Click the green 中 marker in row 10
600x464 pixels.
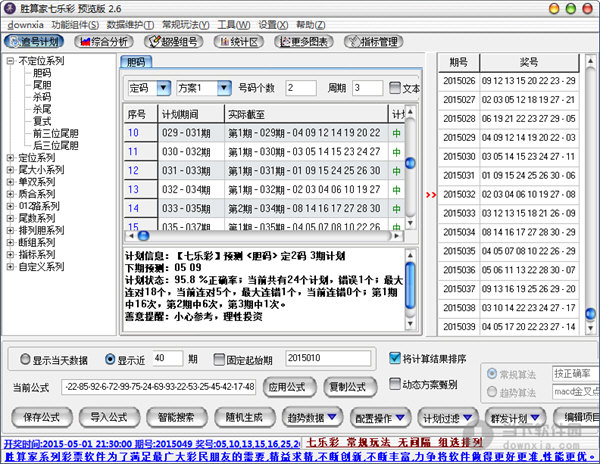396,133
